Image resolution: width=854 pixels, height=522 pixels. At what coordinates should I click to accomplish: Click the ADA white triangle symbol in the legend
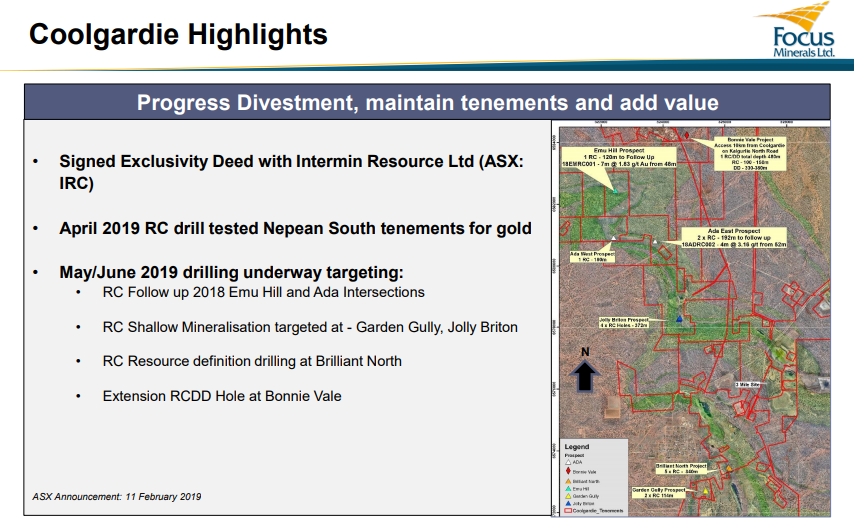point(568,462)
